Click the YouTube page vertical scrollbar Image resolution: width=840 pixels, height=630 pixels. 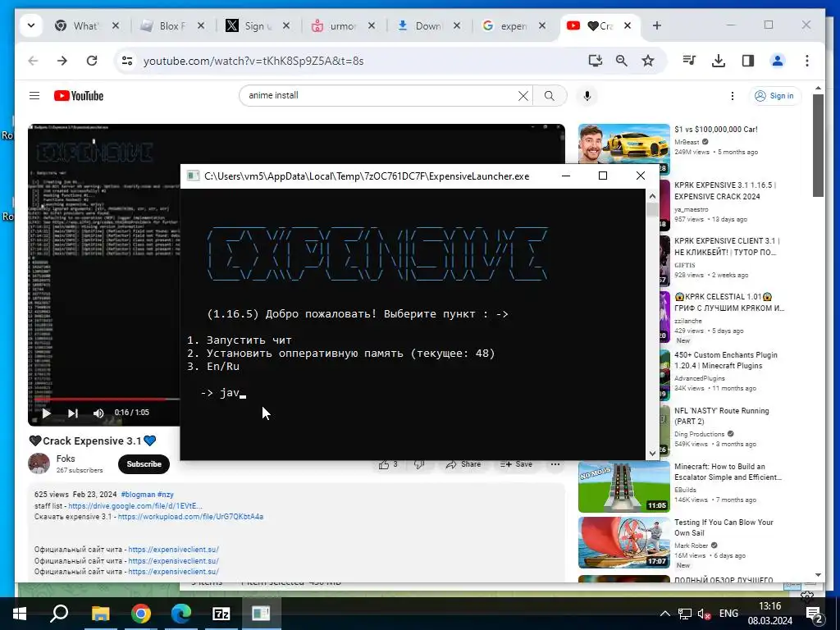pos(818,146)
